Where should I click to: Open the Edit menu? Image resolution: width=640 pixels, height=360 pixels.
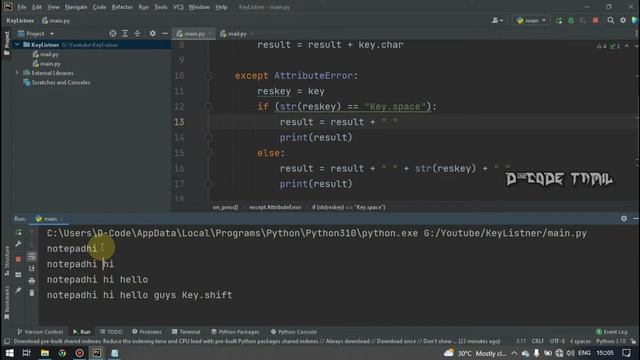(x=37, y=7)
